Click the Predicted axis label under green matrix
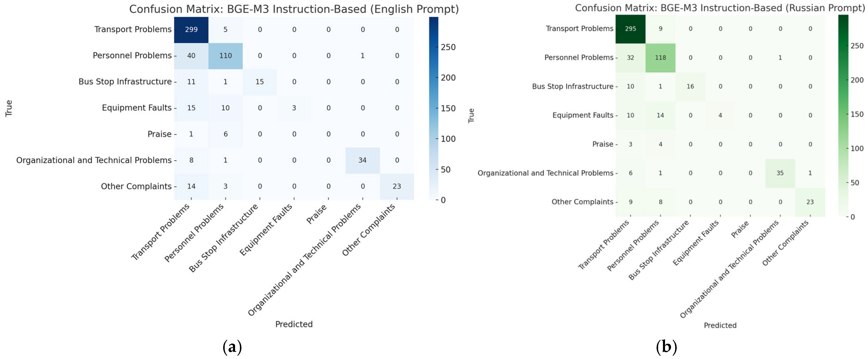The width and height of the screenshot is (868, 359). tap(720, 326)
